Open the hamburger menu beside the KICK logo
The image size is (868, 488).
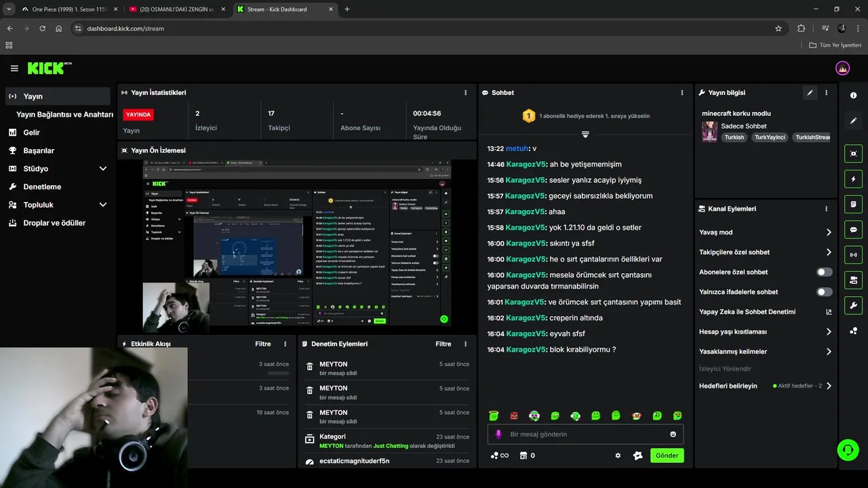tap(14, 68)
